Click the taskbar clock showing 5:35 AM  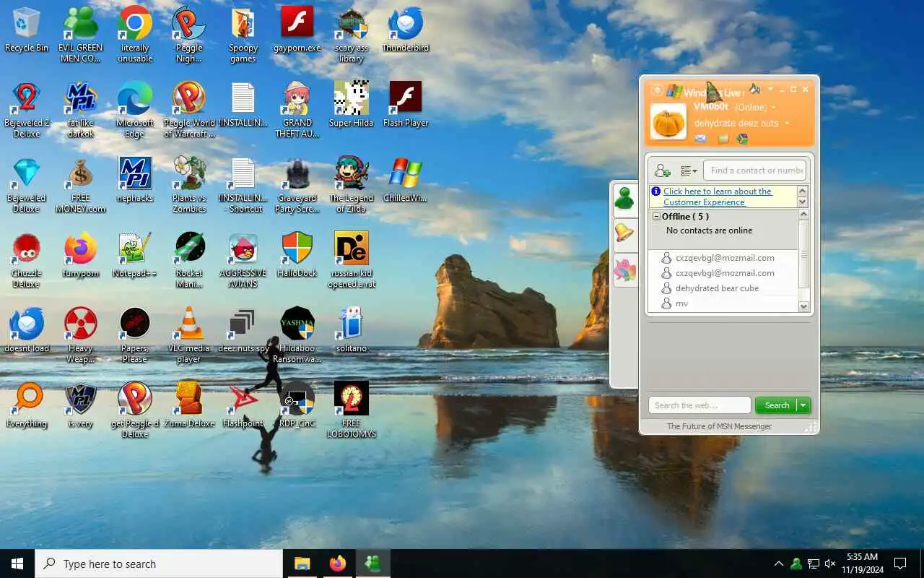click(x=863, y=564)
